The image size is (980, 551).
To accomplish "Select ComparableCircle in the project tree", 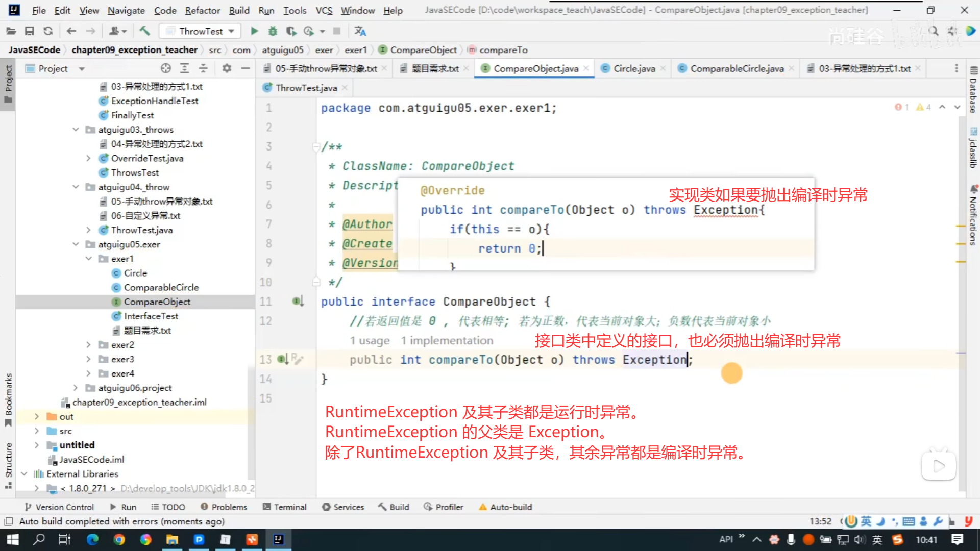I will (x=161, y=287).
